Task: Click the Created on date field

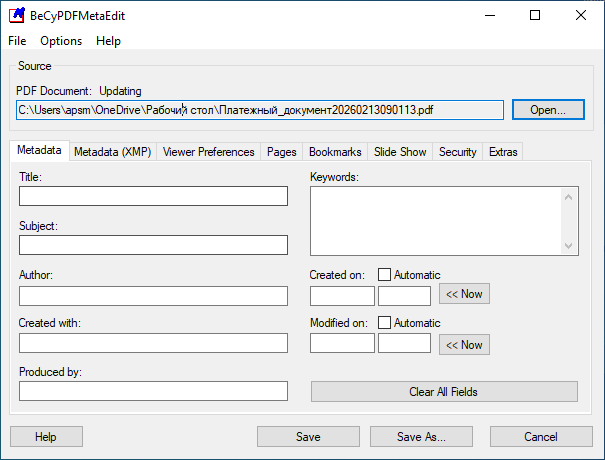Action: 342,296
